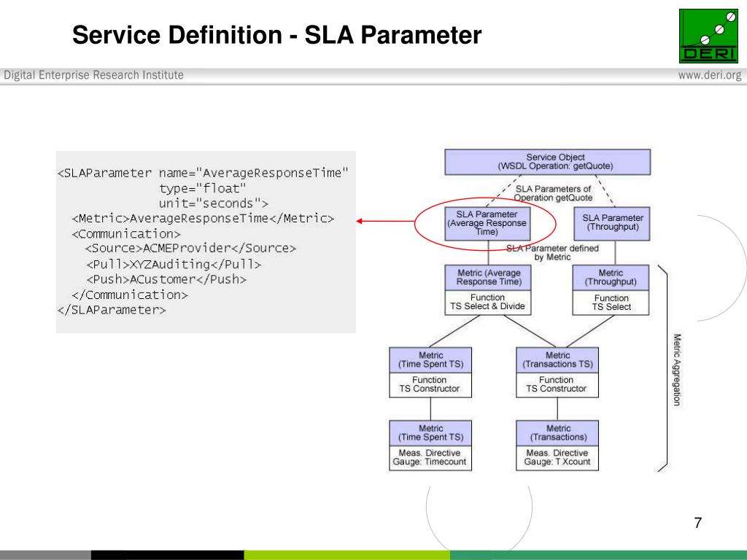Click the 'type="float"' attribute line

point(203,188)
